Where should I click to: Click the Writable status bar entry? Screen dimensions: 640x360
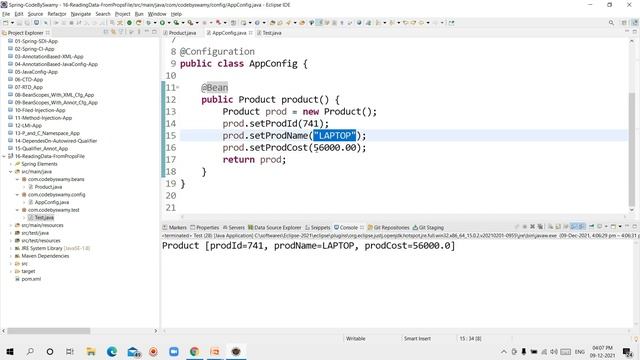(356, 339)
